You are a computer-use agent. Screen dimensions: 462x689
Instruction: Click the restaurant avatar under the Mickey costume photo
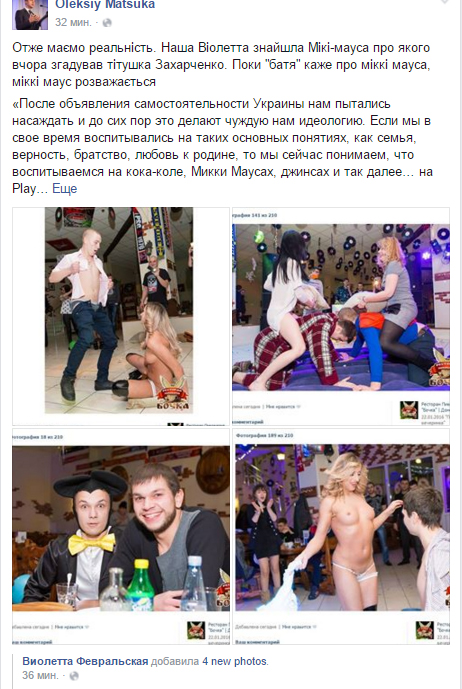196,630
